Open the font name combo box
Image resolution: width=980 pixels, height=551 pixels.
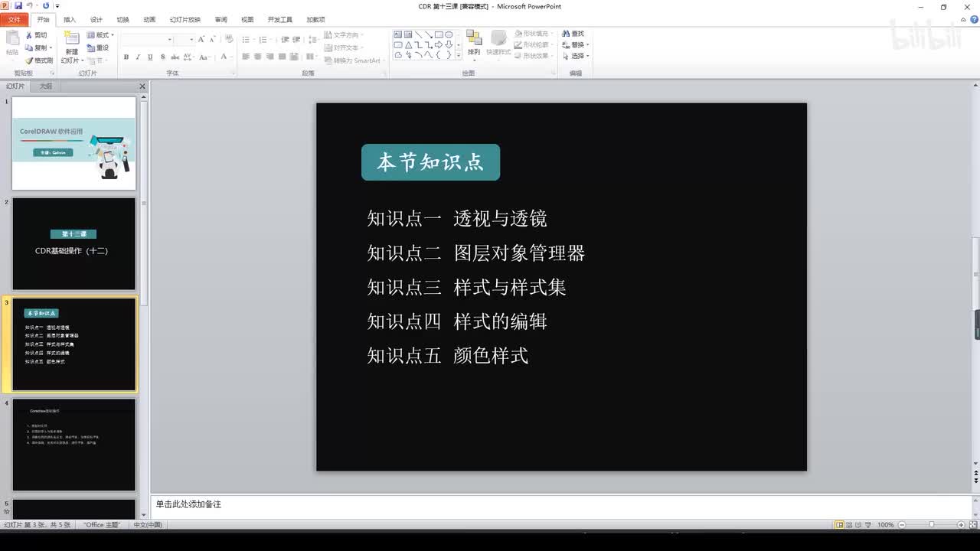pyautogui.click(x=147, y=39)
